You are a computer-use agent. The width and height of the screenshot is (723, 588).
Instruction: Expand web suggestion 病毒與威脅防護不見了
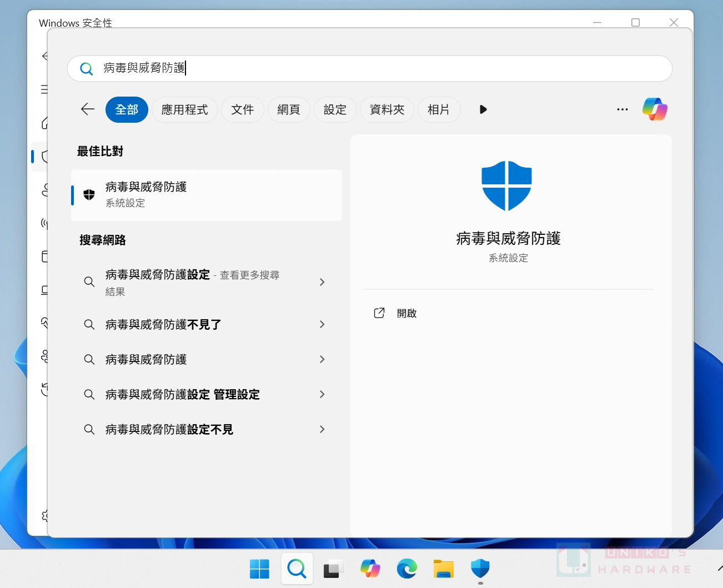[162, 324]
